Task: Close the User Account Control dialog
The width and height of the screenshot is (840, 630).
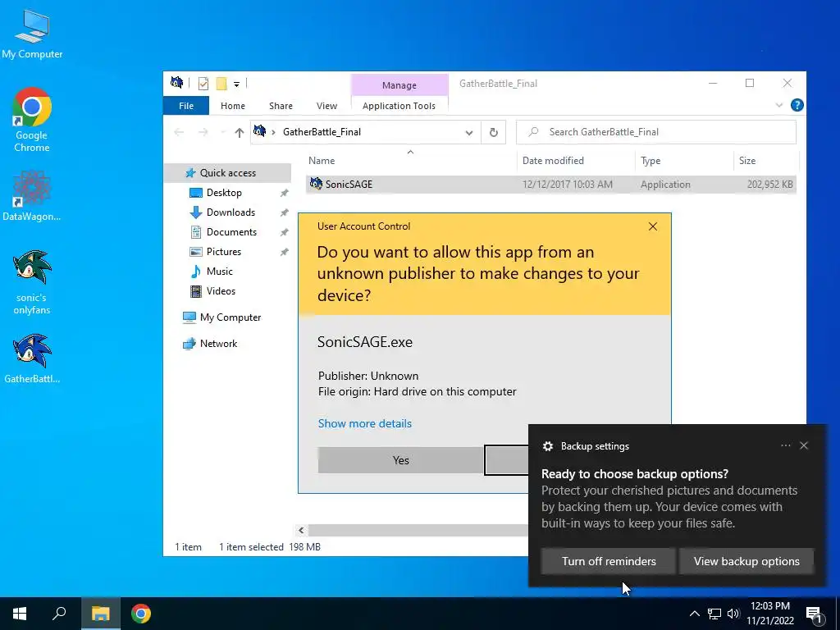Action: pyautogui.click(x=652, y=226)
